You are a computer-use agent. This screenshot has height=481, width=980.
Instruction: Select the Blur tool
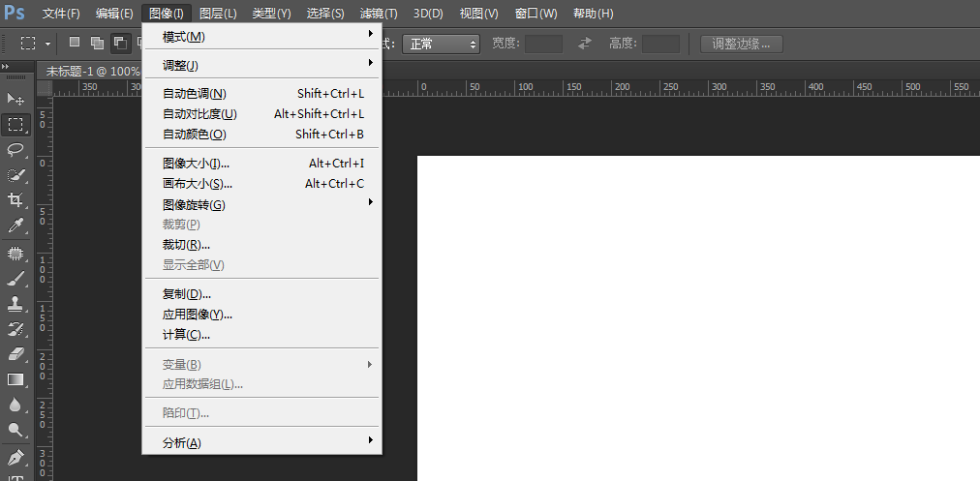[15, 405]
